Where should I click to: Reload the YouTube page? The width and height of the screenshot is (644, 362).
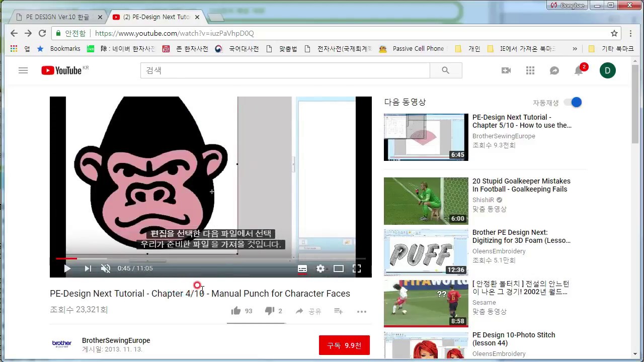tap(42, 33)
